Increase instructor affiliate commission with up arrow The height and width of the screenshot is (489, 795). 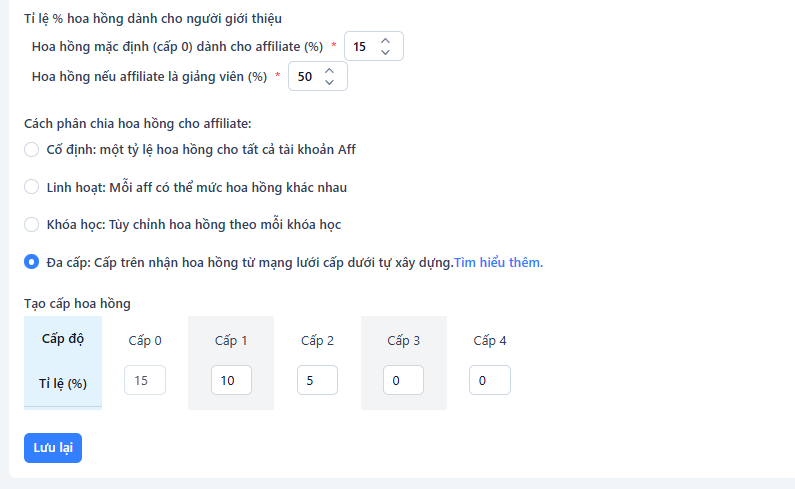coord(329,70)
